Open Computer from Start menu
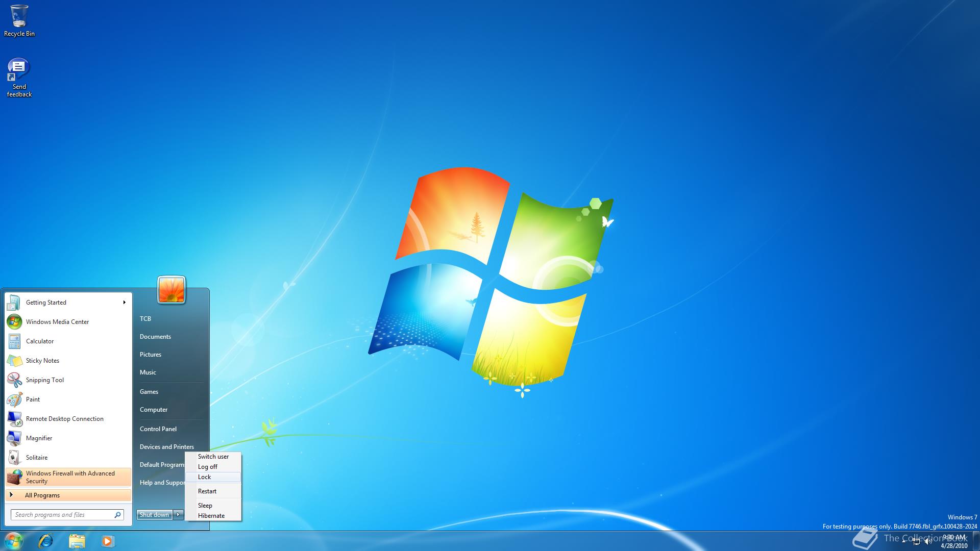 click(154, 410)
